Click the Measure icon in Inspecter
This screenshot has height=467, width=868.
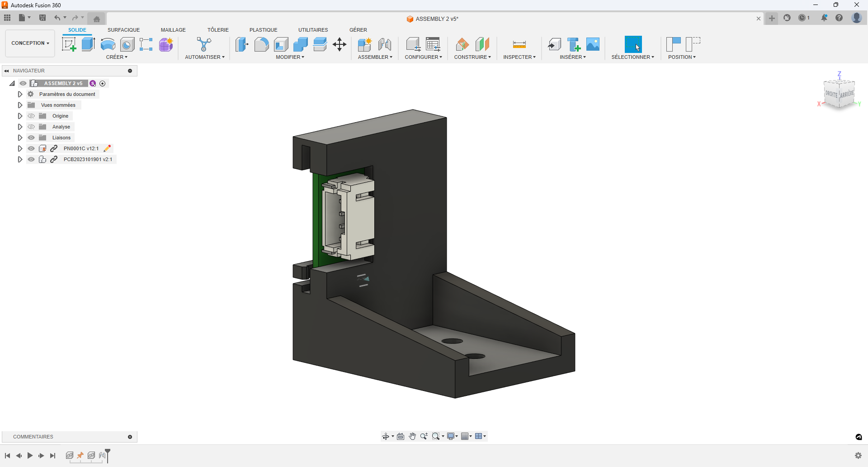[519, 44]
